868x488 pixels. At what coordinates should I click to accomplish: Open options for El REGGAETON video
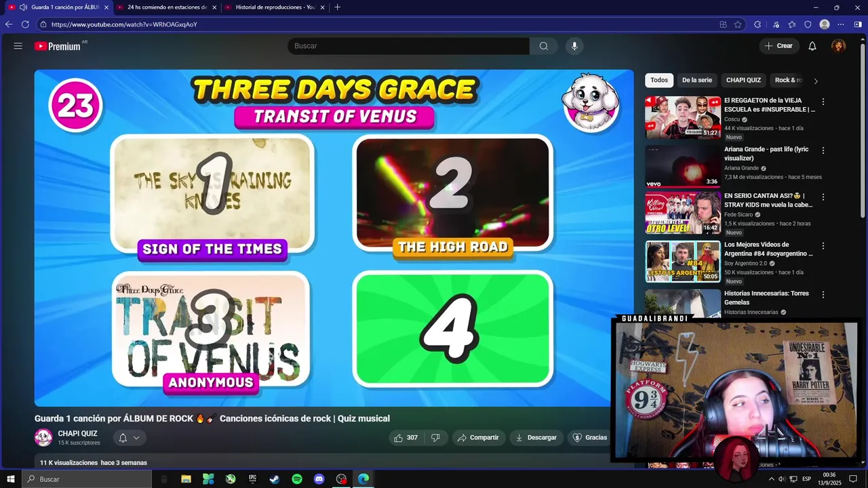[823, 102]
